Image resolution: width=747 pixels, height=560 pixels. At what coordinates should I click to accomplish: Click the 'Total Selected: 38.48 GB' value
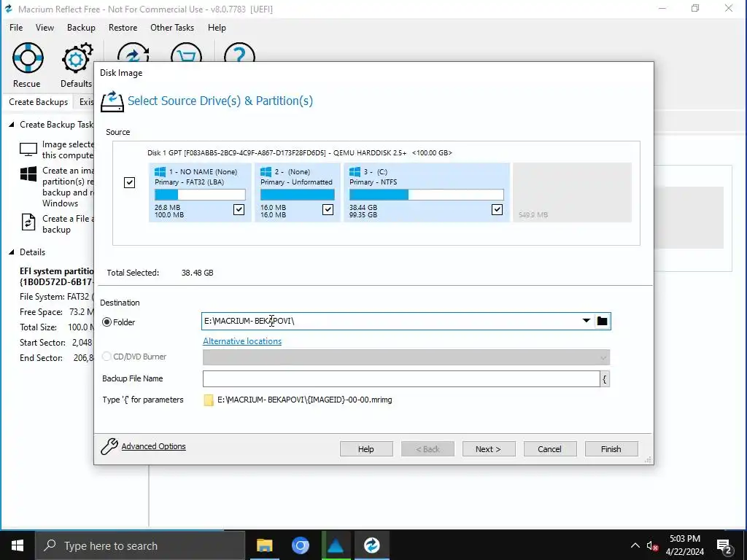point(197,273)
